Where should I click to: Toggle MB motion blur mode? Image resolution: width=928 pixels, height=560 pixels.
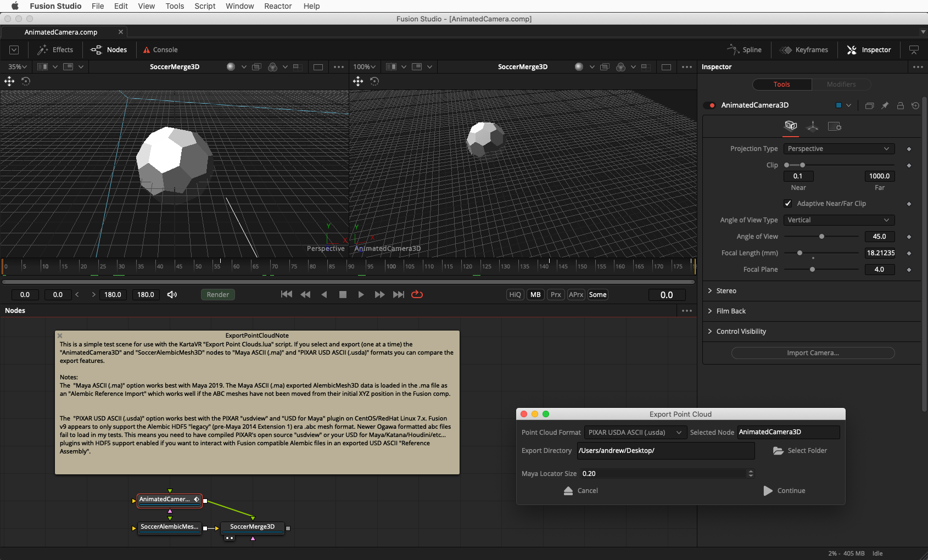tap(535, 295)
